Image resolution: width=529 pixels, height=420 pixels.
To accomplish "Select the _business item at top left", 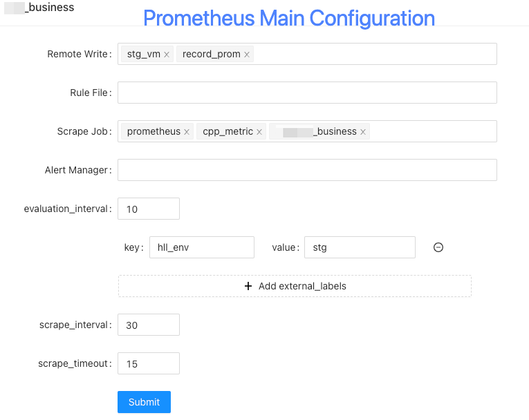I will point(39,8).
